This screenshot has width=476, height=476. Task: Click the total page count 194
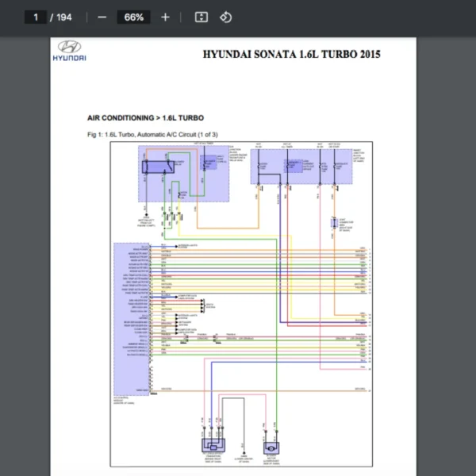pyautogui.click(x=63, y=17)
